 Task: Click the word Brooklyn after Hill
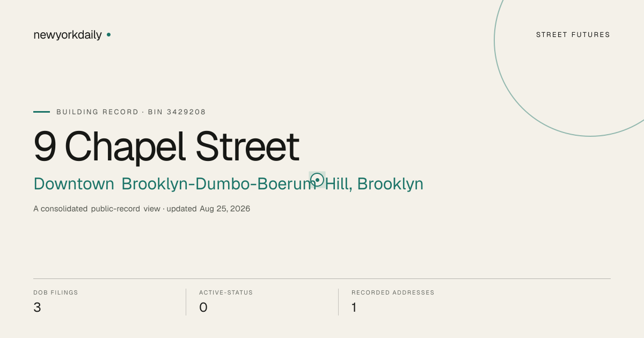tap(390, 184)
